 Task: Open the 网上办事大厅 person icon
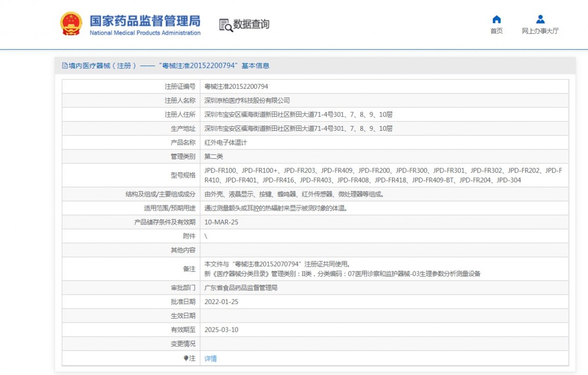[x=540, y=20]
